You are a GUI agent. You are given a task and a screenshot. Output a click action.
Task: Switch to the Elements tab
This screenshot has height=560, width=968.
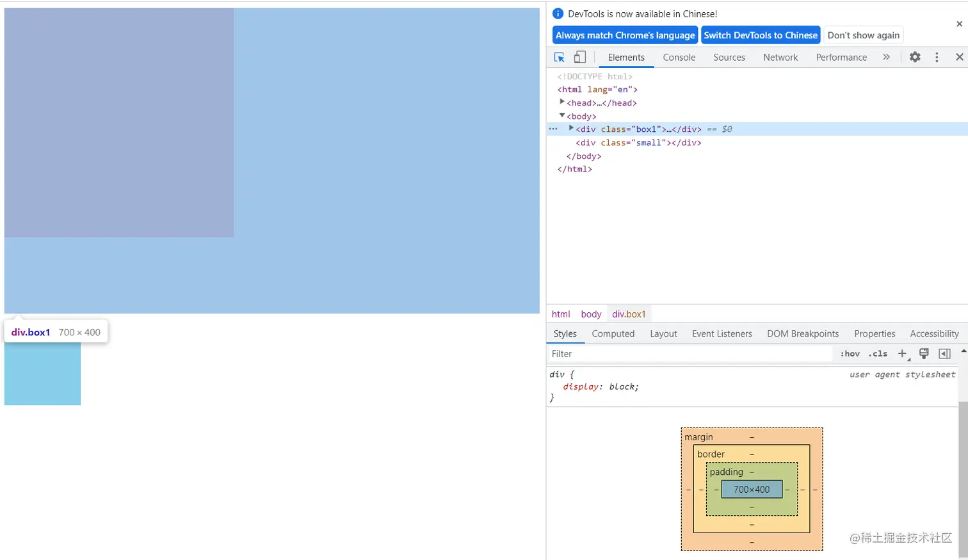tap(626, 57)
